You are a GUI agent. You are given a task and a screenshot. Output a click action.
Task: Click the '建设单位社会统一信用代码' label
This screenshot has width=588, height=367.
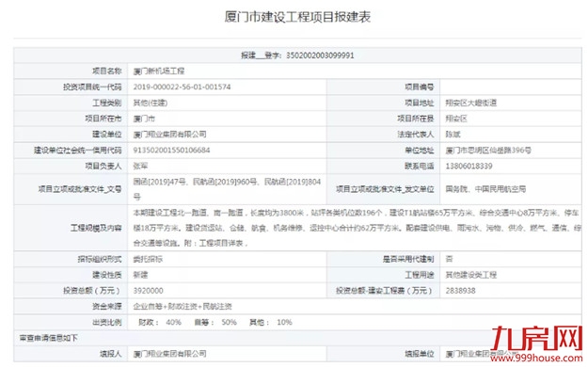click(x=78, y=151)
